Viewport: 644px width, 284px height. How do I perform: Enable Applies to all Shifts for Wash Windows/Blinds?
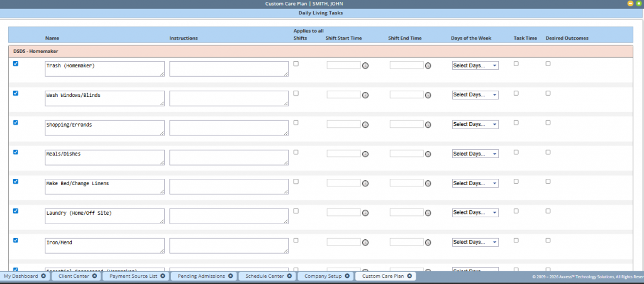pos(296,93)
